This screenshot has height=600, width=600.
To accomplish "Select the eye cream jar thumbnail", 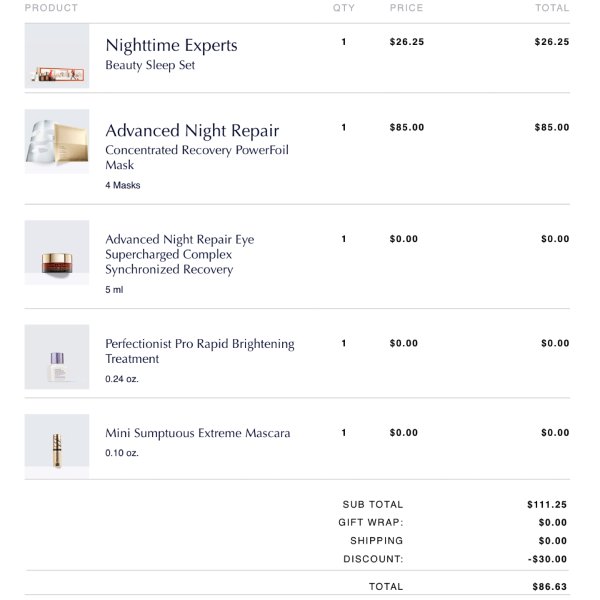I will point(57,252).
